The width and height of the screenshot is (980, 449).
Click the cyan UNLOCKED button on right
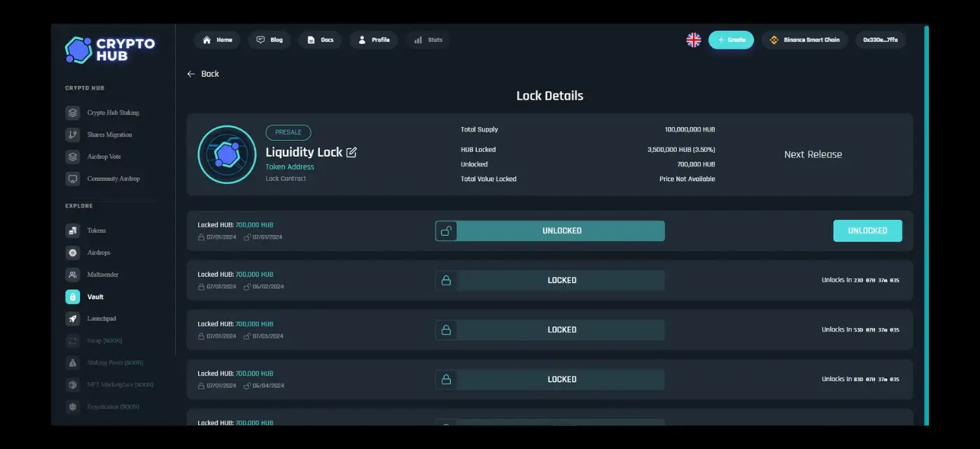click(867, 231)
